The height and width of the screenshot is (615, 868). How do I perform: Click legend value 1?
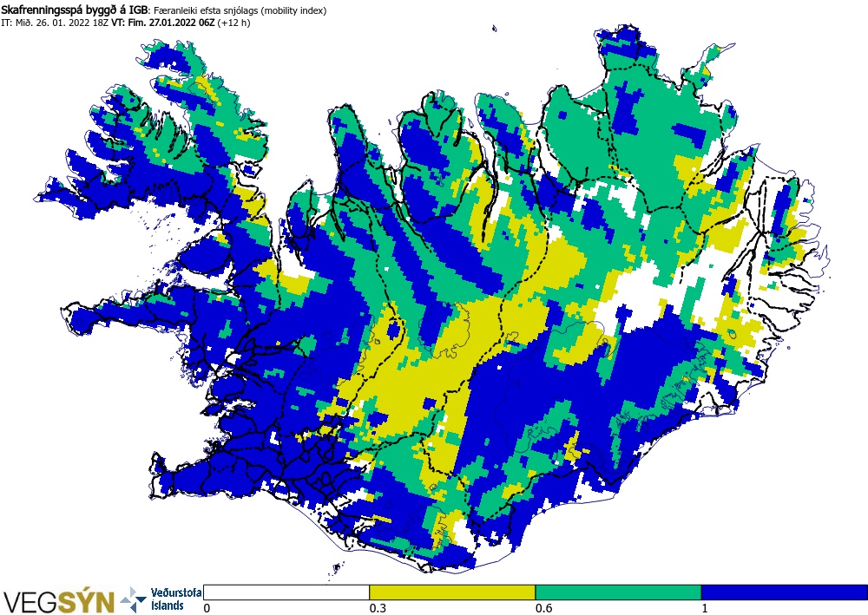tap(705, 608)
